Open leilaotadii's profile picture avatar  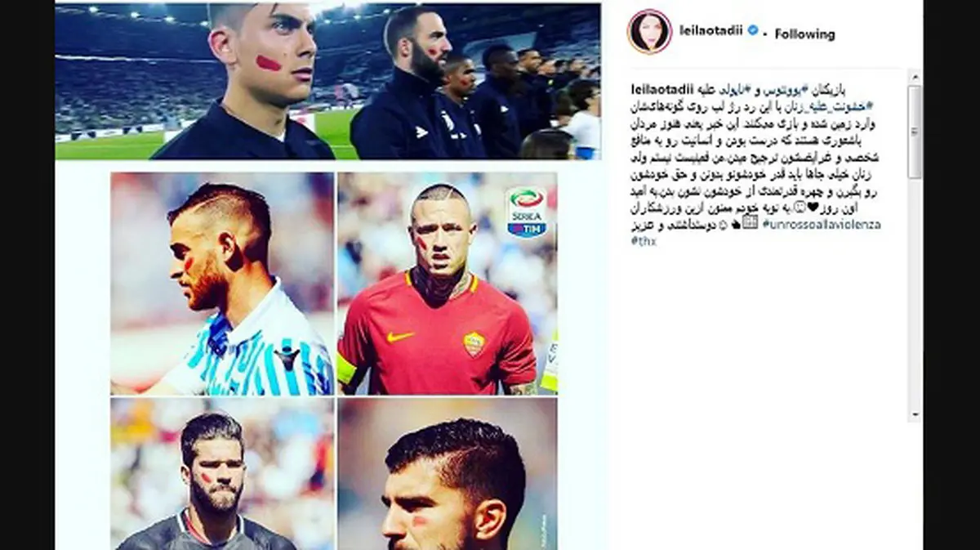[649, 32]
